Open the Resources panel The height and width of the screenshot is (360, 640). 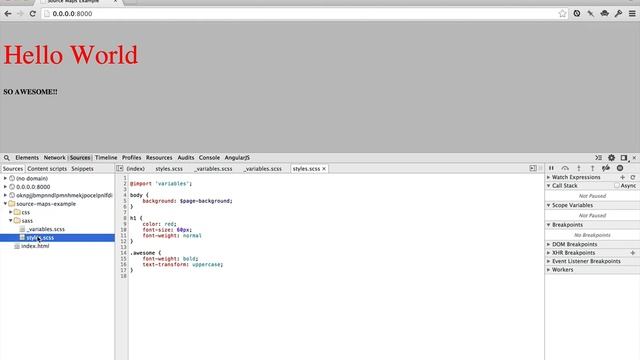click(x=159, y=158)
